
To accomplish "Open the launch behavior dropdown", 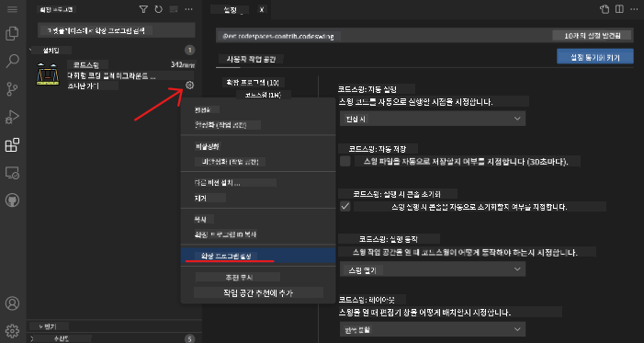I will 433,269.
